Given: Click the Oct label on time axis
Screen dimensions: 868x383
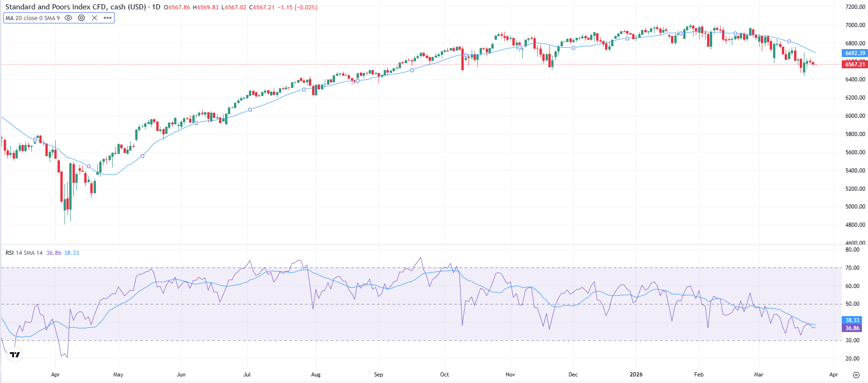Looking at the screenshot, I should 445,375.
